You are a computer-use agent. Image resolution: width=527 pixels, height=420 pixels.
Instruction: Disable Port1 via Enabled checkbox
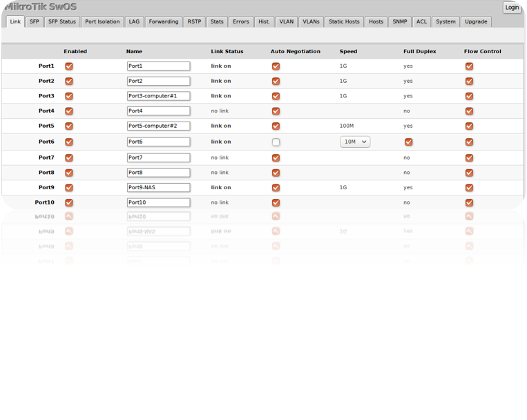69,66
